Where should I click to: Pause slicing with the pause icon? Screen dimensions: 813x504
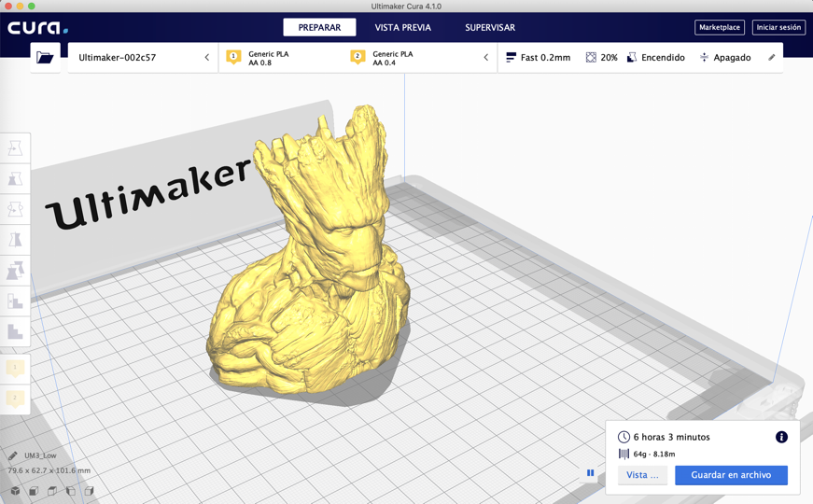pos(590,473)
